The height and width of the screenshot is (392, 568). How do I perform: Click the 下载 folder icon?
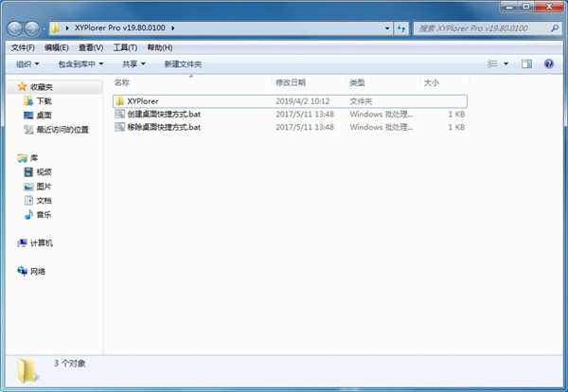(x=28, y=101)
